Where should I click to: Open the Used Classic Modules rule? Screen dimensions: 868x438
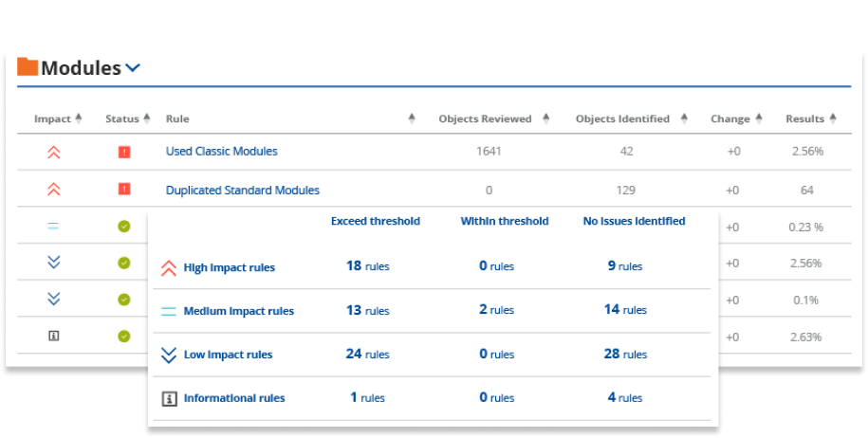221,152
